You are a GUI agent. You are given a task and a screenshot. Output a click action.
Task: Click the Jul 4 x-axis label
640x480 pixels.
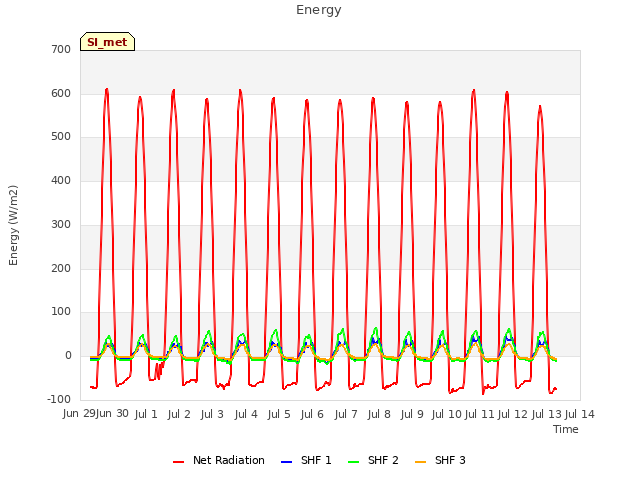[246, 414]
